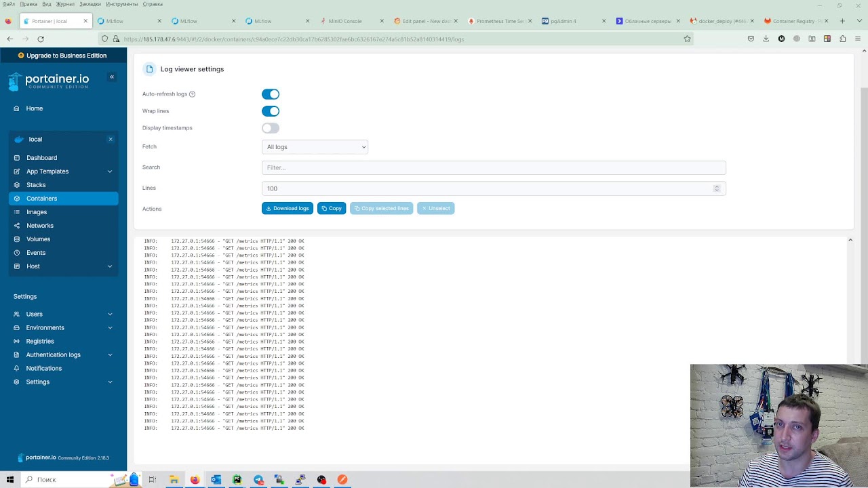
Task: Click the Copy button
Action: 332,209
